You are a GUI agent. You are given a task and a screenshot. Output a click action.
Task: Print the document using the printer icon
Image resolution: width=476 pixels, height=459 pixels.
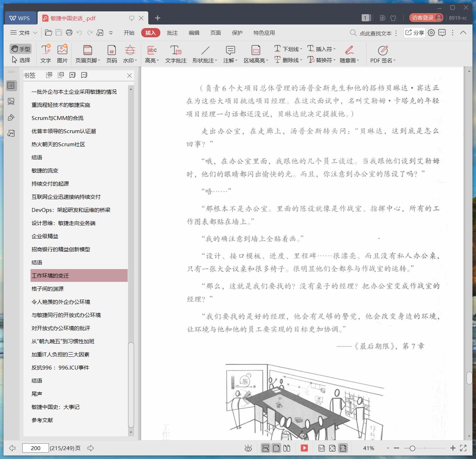pyautogui.click(x=69, y=33)
